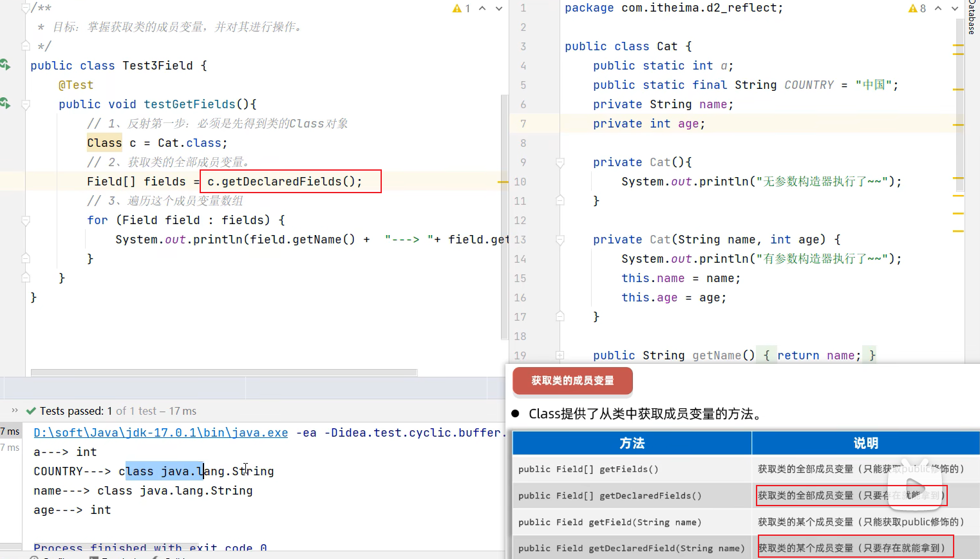Screen dimensions: 980x559
Task: Click 'private String name' field in Cat
Action: point(663,104)
